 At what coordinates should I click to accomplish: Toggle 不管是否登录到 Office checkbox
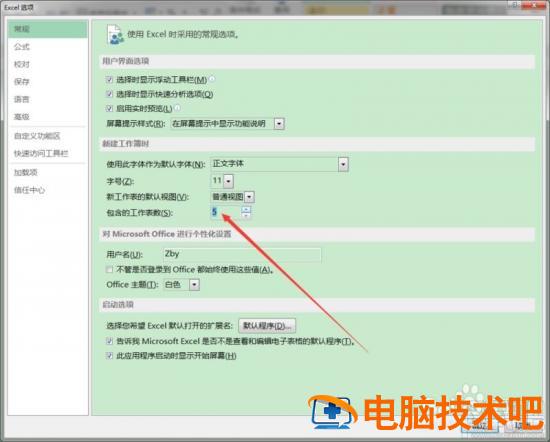[x=109, y=269]
